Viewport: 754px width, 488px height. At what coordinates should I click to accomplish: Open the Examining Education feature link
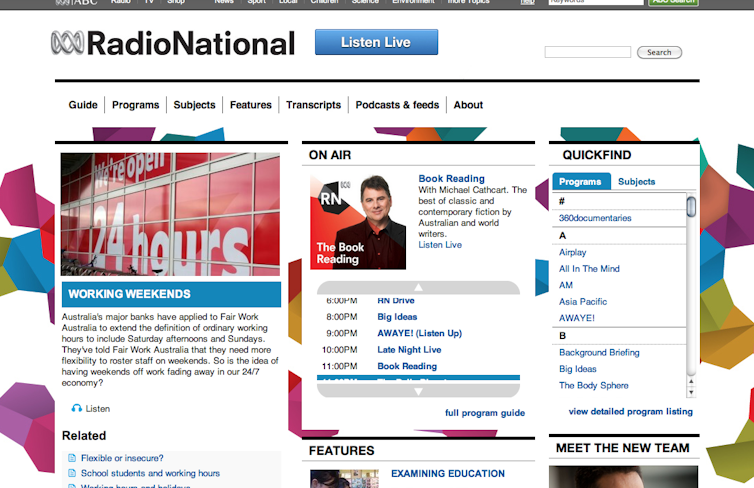[x=448, y=474]
